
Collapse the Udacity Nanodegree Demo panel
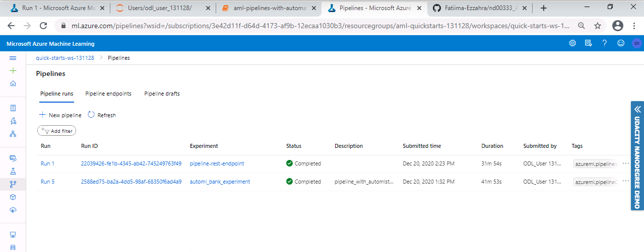pos(637,109)
